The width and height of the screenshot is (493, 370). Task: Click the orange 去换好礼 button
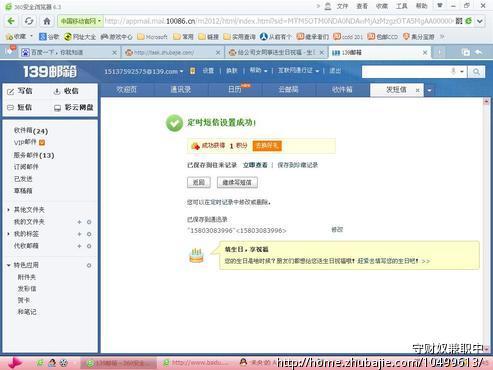click(267, 146)
